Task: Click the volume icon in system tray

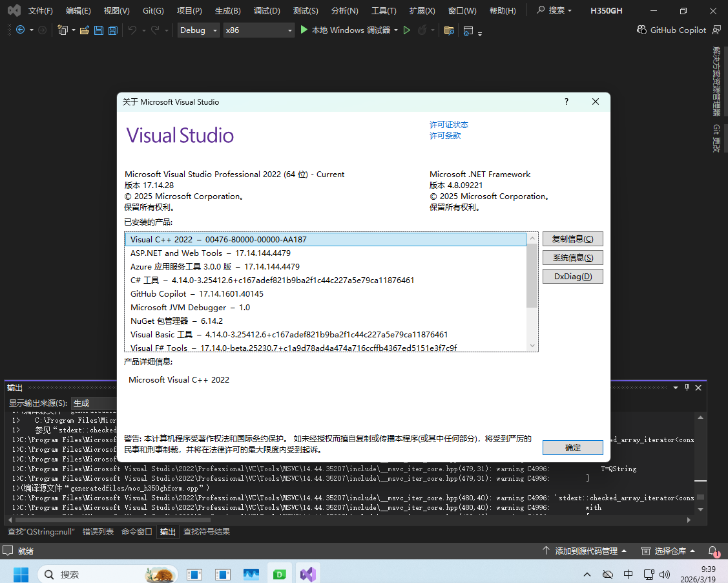Action: [665, 575]
